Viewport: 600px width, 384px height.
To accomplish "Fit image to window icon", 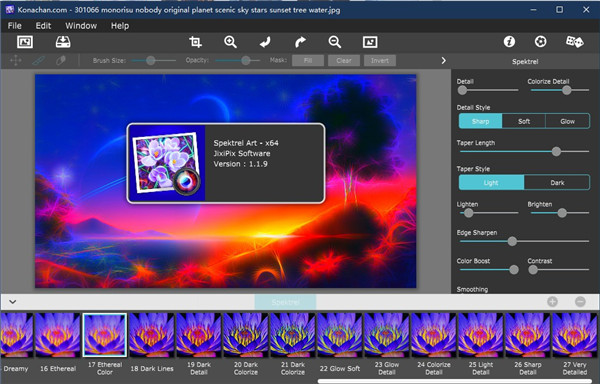I will coord(370,42).
